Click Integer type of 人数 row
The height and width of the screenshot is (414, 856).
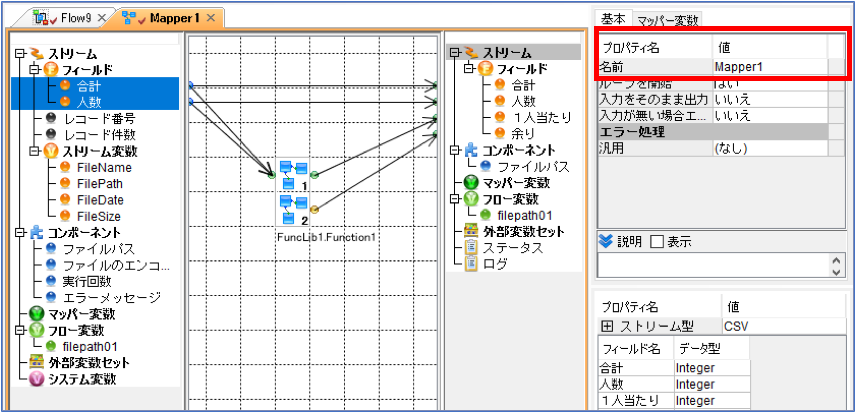click(712, 384)
